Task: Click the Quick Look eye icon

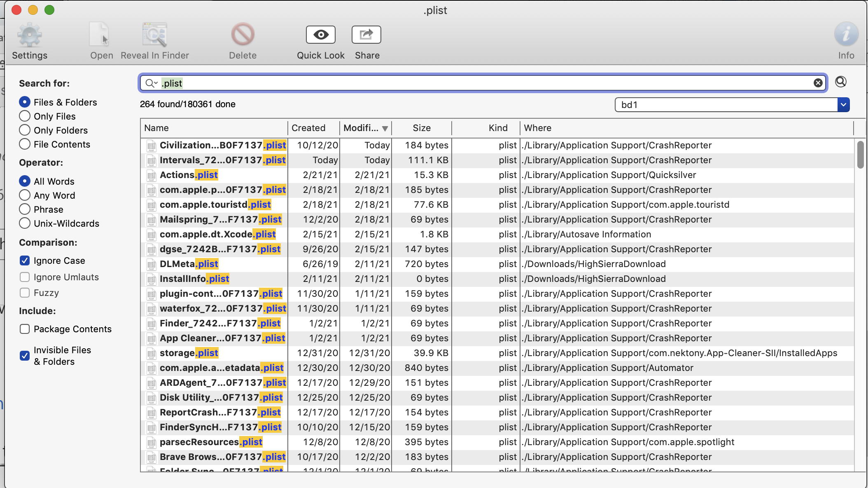Action: (320, 35)
